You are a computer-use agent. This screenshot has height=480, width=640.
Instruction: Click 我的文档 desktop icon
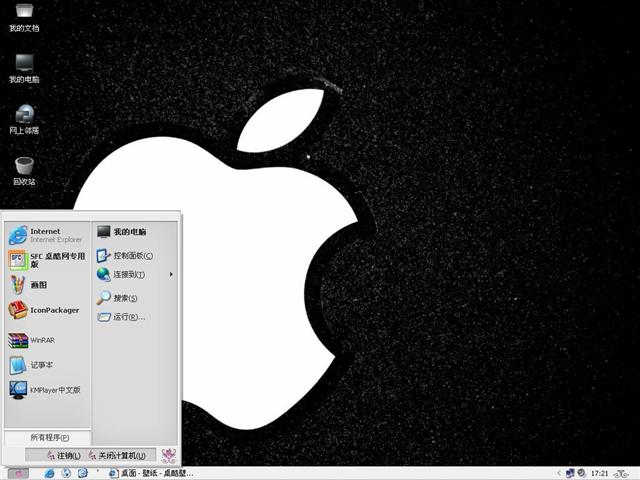pyautogui.click(x=24, y=14)
